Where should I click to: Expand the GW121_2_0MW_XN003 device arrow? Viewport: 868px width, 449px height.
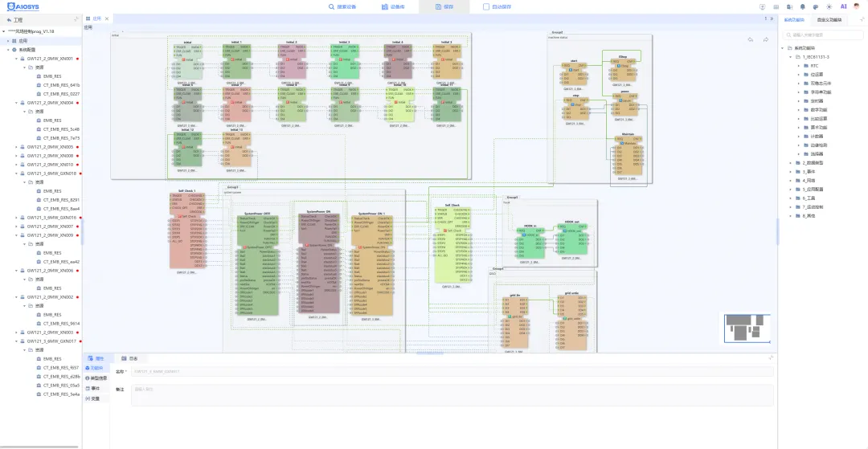pos(16,333)
